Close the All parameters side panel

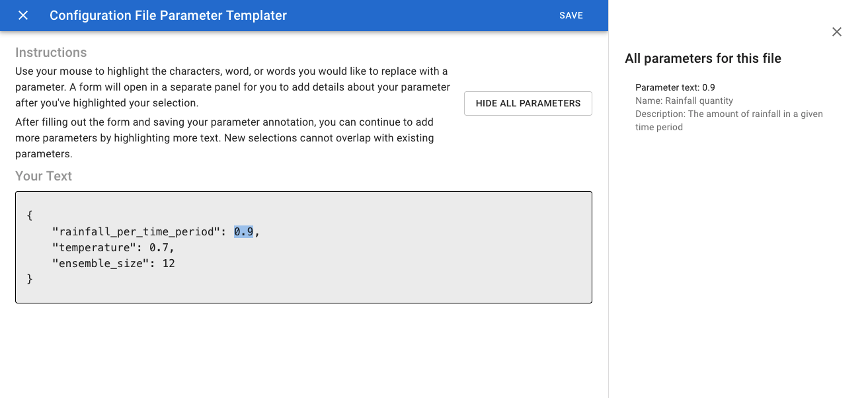tap(837, 32)
